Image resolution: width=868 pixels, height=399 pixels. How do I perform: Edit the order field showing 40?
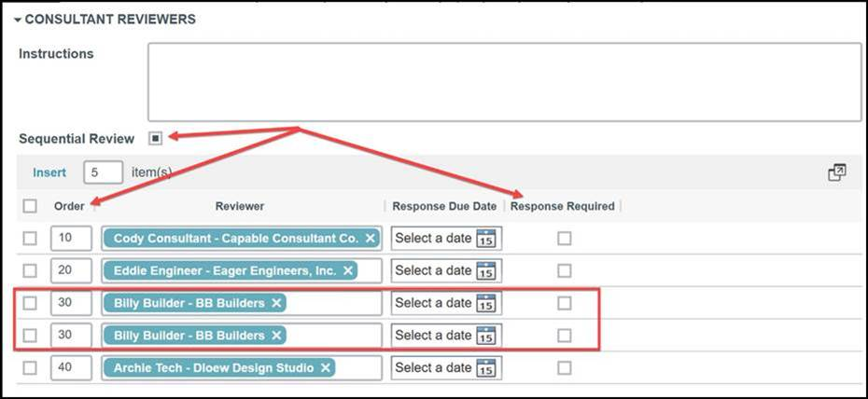(71, 368)
